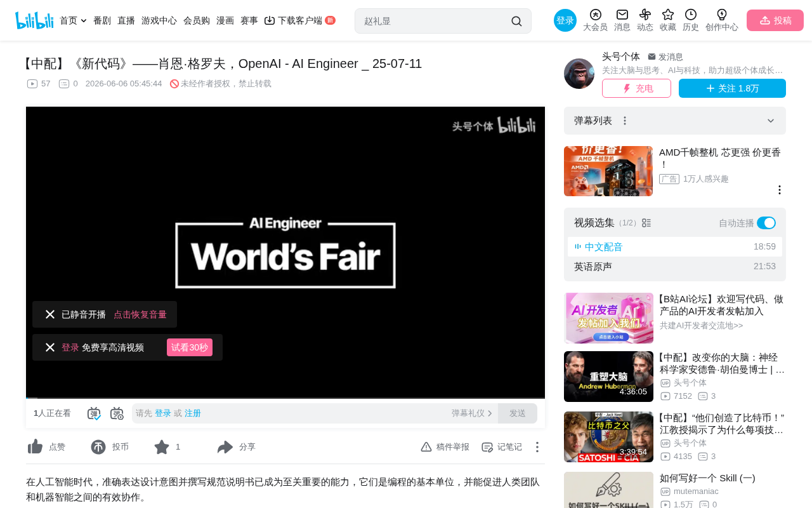The image size is (812, 508).
Task: Click the 注册 link in danmaku bar
Action: [x=193, y=413]
